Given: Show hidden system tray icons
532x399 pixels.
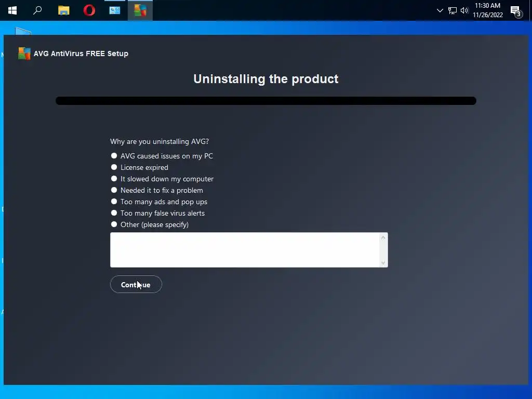Looking at the screenshot, I should (x=440, y=10).
